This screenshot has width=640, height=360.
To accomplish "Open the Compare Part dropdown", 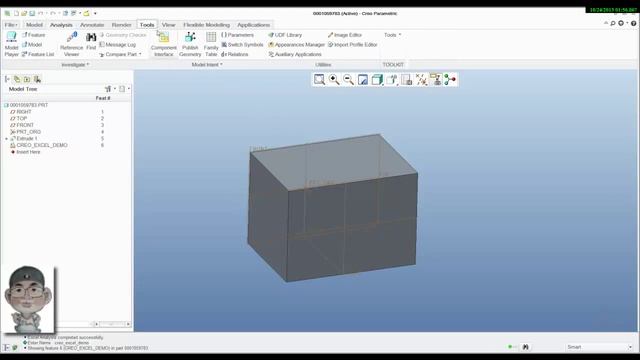I will pos(121,54).
